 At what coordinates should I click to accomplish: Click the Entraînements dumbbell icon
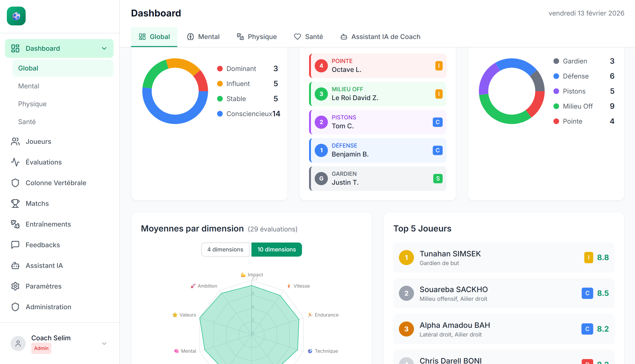tap(15, 224)
